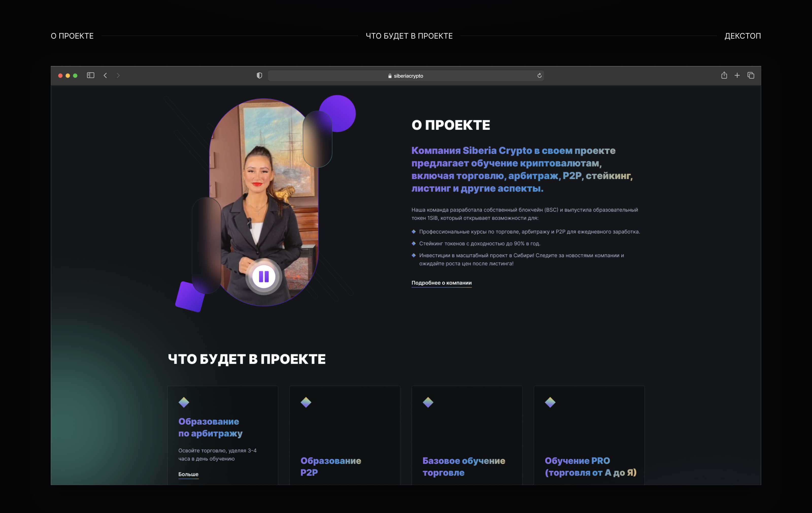Click the Share icon in the toolbar

724,75
